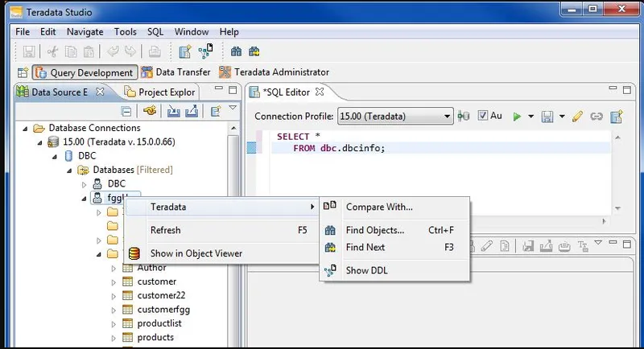The width and height of the screenshot is (644, 349).
Task: Choose Show DDL in submenu
Action: click(x=394, y=270)
